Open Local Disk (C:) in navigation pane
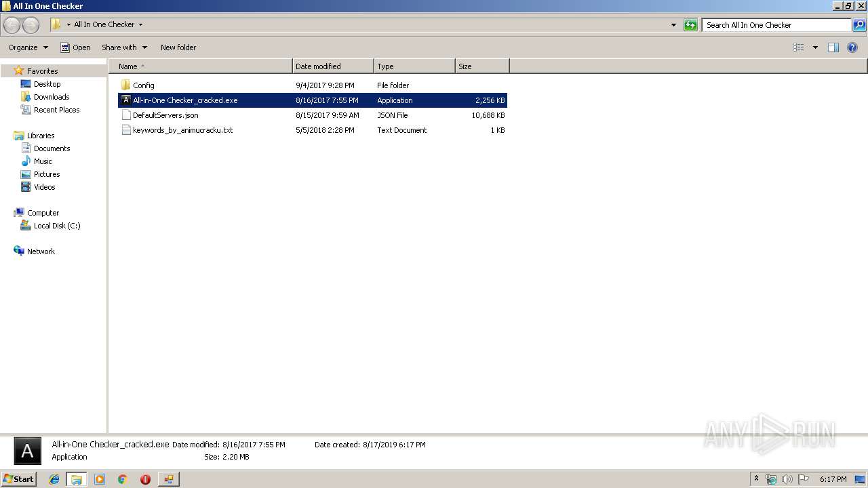 57,226
